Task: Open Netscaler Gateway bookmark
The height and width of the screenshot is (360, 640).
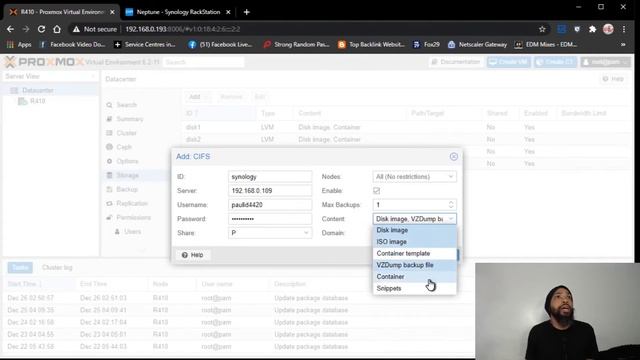Action: click(x=478, y=44)
